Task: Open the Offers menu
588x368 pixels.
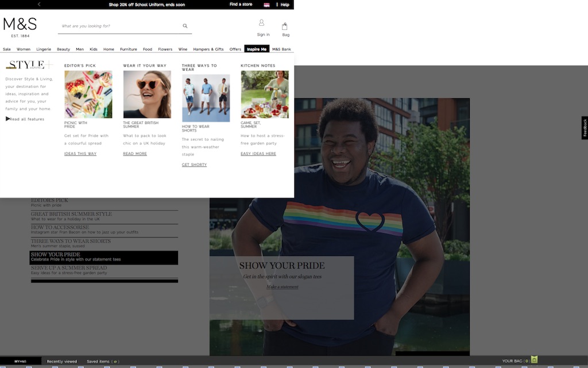Action: 235,49
